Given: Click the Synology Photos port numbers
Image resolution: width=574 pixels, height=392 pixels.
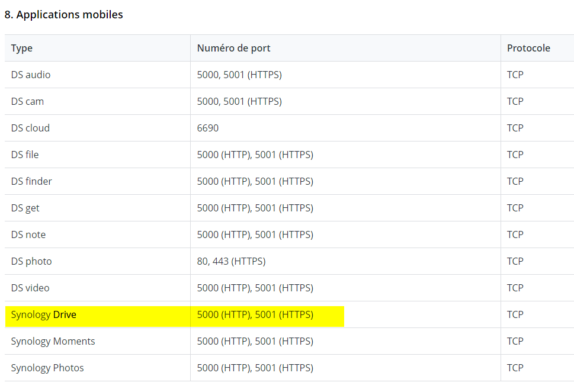Looking at the screenshot, I should [255, 368].
